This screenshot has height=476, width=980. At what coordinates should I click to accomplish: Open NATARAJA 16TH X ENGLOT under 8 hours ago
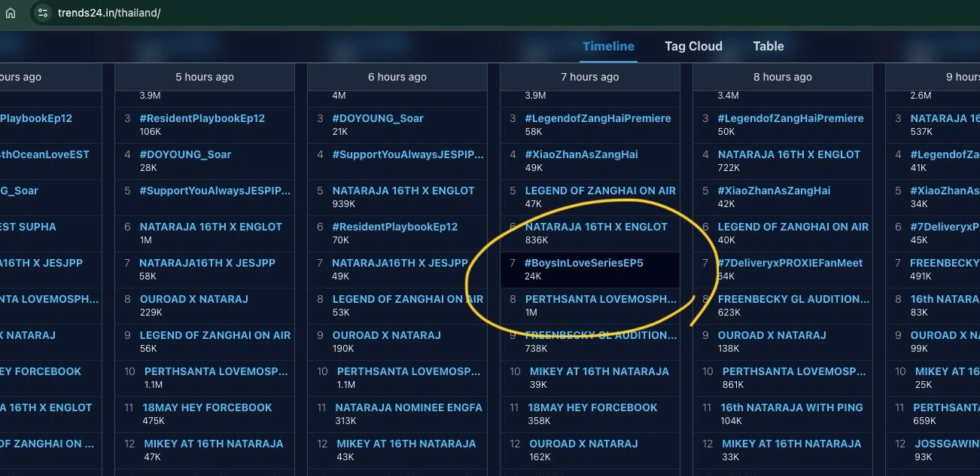[789, 154]
